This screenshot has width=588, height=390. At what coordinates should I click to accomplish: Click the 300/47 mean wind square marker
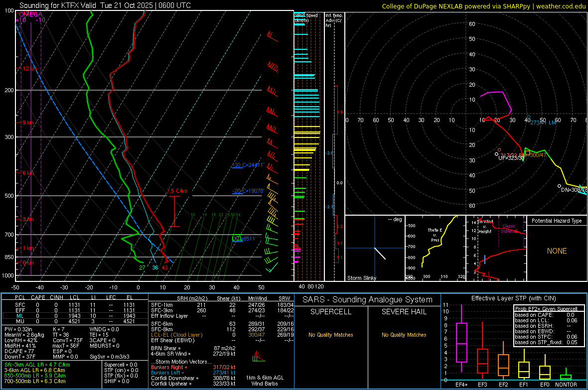click(528, 153)
